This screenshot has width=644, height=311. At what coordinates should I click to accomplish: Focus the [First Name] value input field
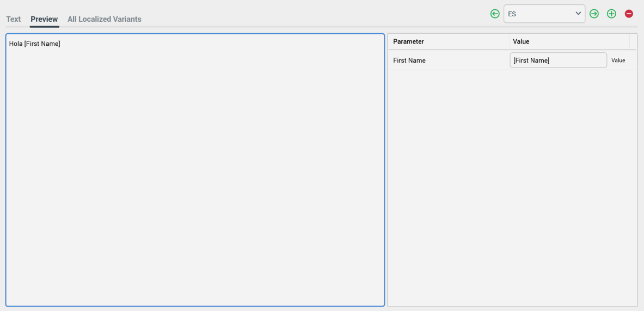[558, 60]
